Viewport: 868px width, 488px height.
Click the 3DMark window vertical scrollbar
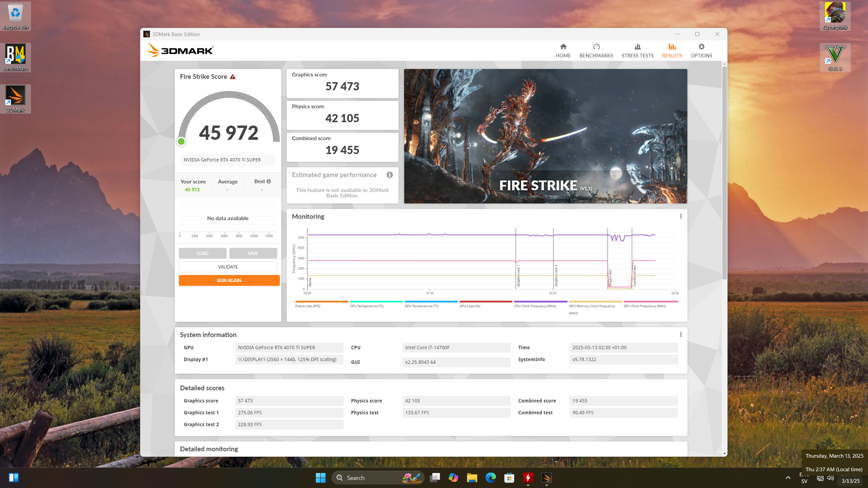coord(724,174)
